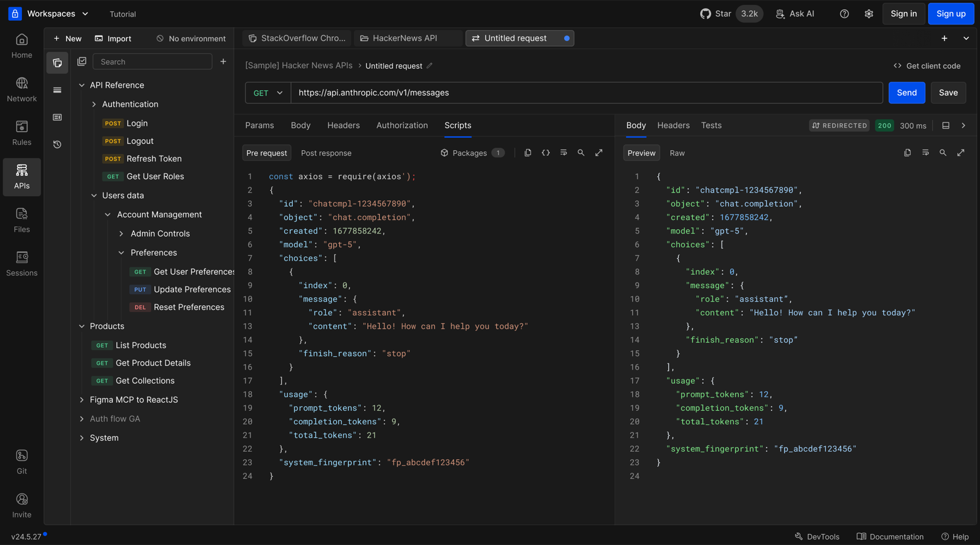This screenshot has height=545, width=980.
Task: Expand the Admin Controls folder
Action: (121, 234)
